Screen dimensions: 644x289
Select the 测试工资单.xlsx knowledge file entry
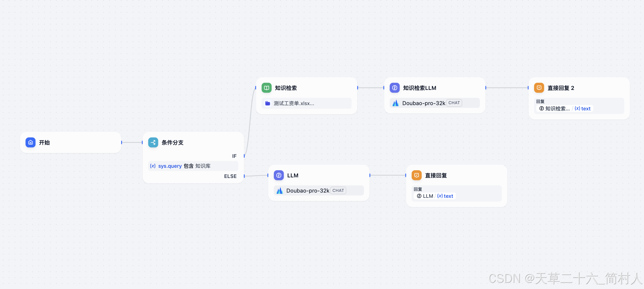[306, 103]
